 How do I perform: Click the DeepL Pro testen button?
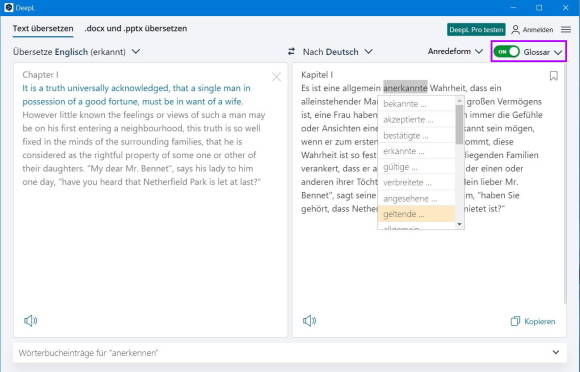(476, 30)
